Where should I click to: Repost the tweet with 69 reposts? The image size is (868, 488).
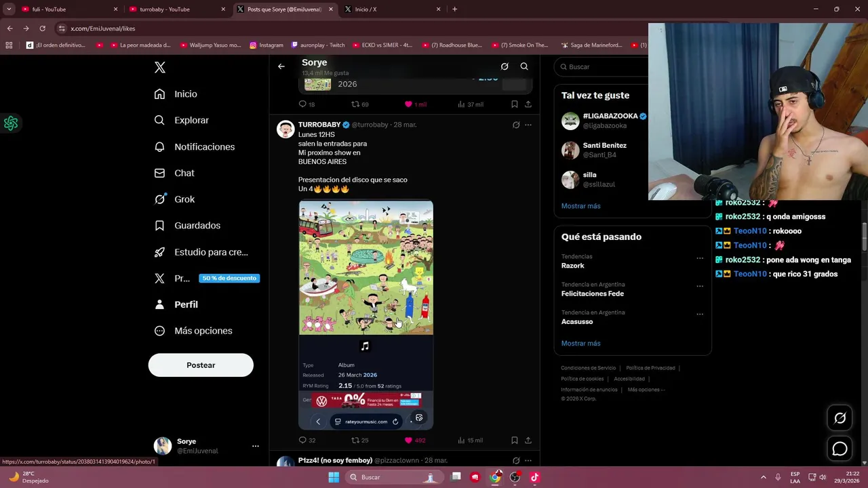tap(355, 104)
